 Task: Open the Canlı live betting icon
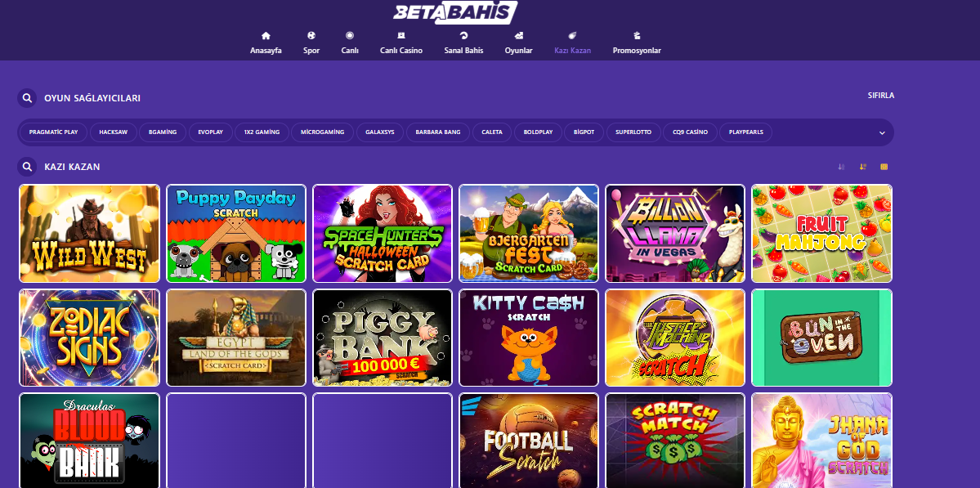point(349,36)
